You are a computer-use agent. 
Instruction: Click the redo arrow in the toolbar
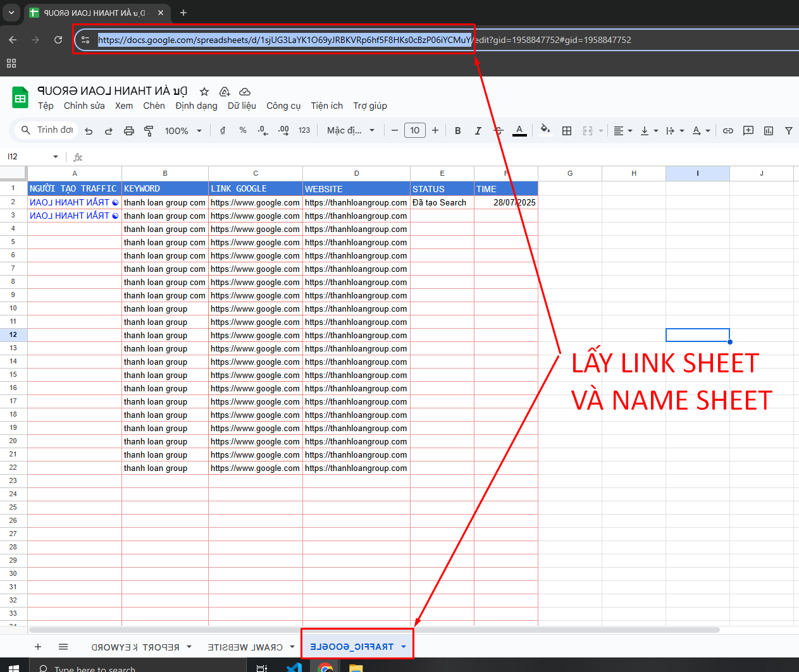pyautogui.click(x=109, y=131)
